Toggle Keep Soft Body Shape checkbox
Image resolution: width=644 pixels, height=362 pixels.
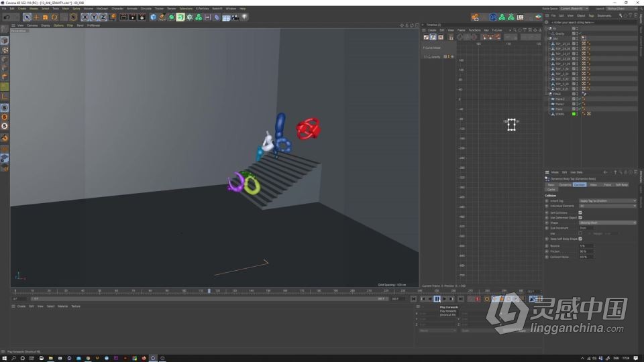pos(580,239)
